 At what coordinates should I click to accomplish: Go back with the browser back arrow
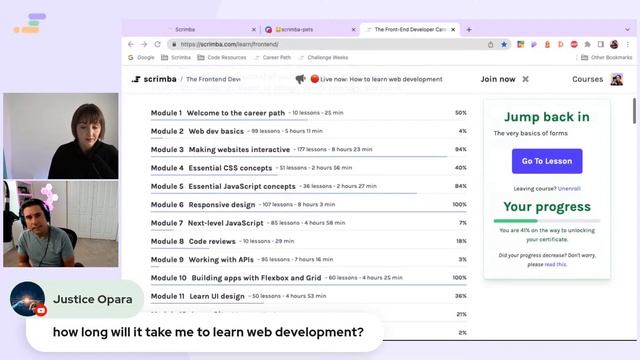131,44
